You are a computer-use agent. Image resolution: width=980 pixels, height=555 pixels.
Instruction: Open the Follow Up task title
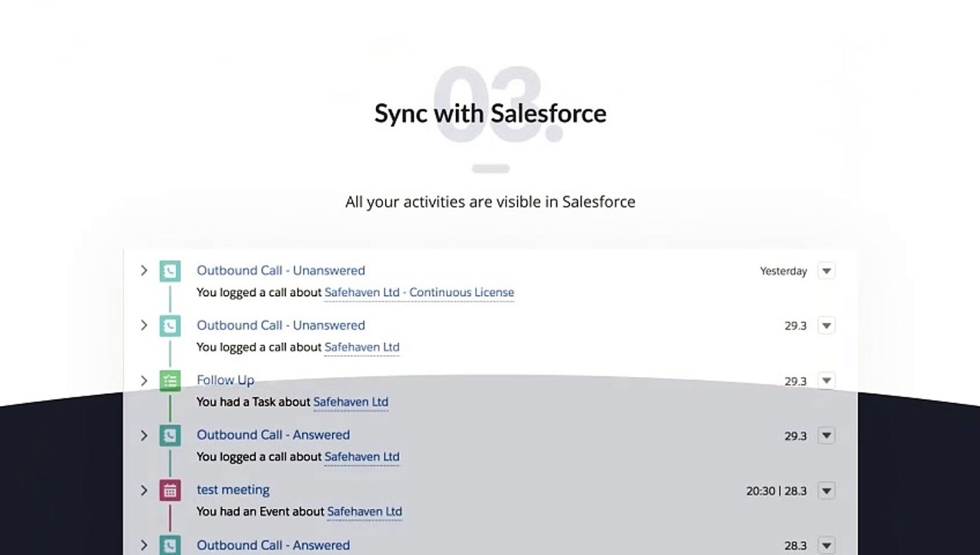(225, 380)
